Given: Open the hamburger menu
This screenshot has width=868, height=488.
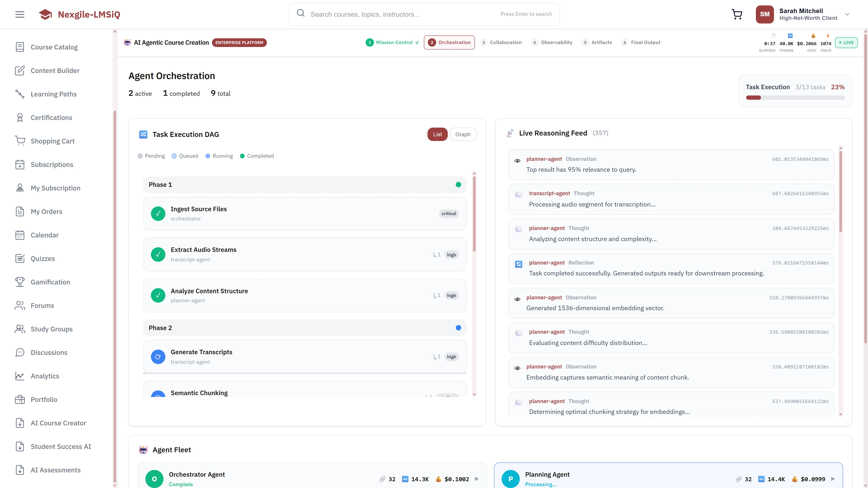Looking at the screenshot, I should coord(19,14).
